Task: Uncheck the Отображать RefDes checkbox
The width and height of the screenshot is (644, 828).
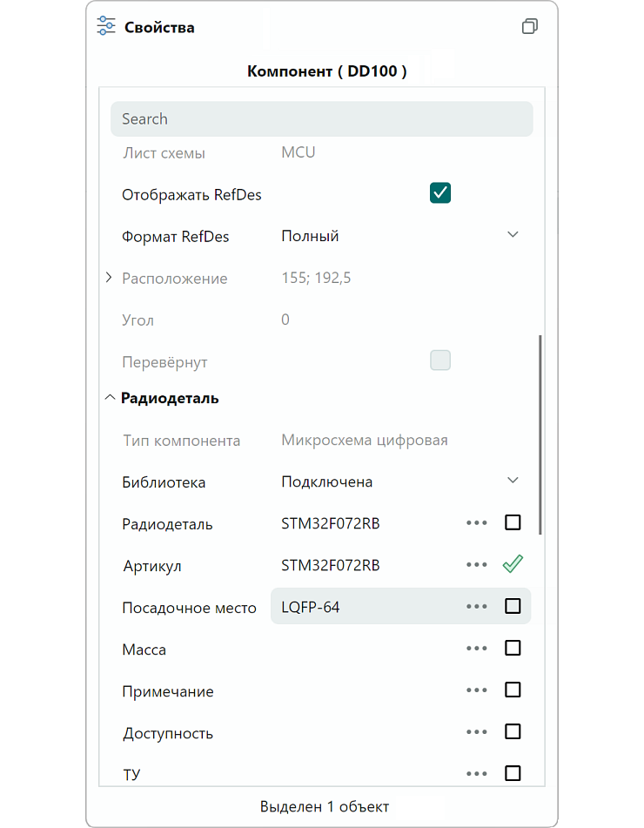Action: tap(440, 192)
